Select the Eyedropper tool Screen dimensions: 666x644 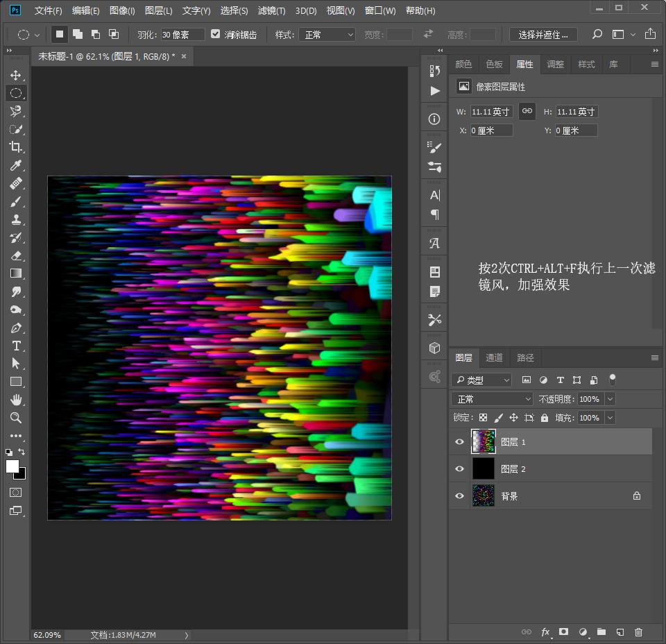tap(15, 165)
